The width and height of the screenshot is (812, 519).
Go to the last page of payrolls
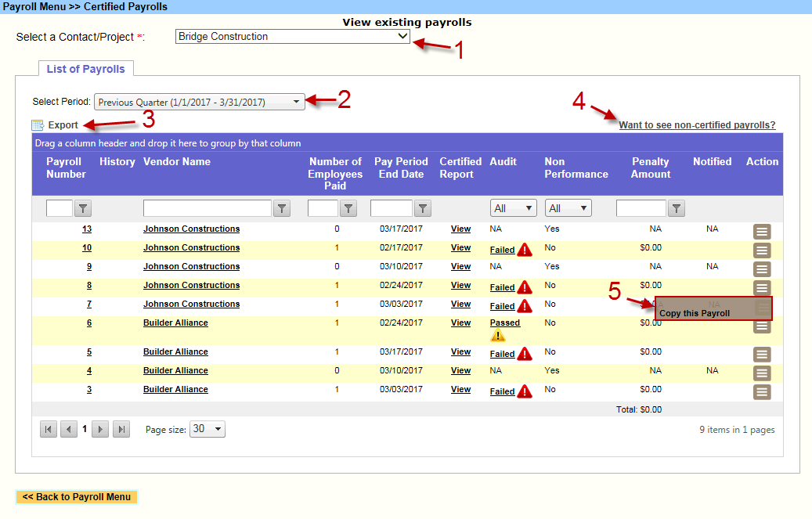pyautogui.click(x=121, y=429)
